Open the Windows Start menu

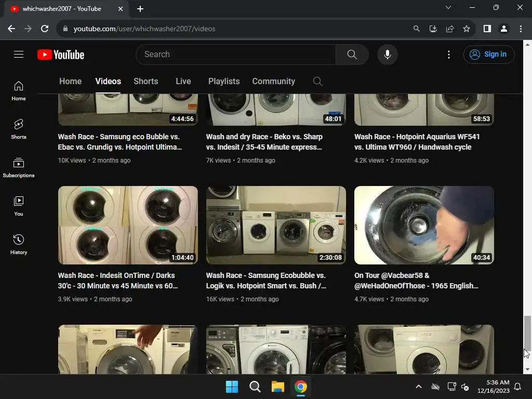pos(232,387)
